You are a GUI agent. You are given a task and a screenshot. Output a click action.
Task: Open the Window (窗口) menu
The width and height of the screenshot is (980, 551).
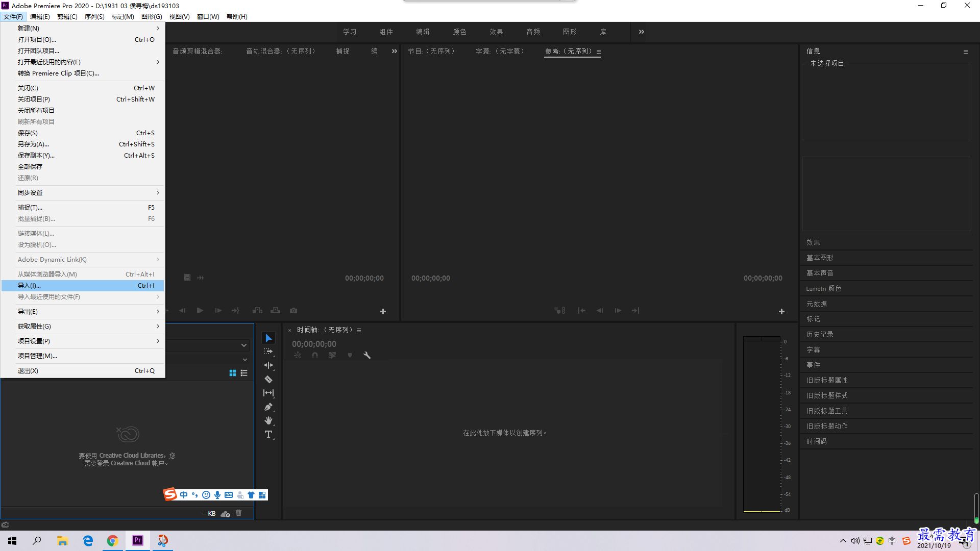coord(208,16)
